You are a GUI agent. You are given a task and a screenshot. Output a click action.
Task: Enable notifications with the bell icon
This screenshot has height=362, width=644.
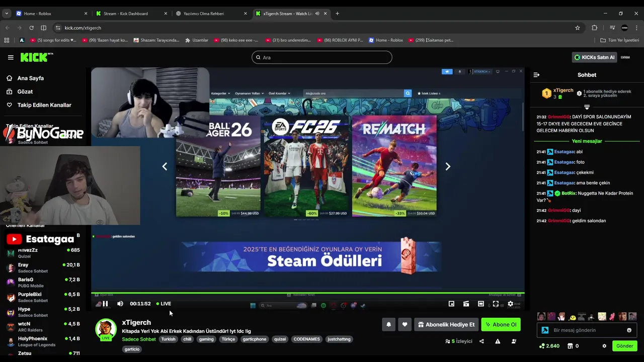click(388, 325)
